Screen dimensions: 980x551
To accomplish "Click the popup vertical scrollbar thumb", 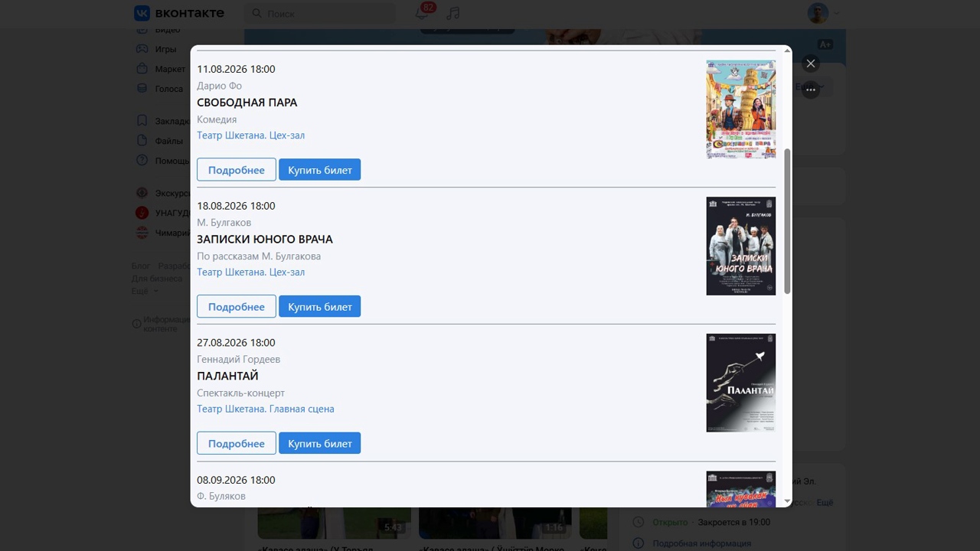I will pyautogui.click(x=787, y=220).
